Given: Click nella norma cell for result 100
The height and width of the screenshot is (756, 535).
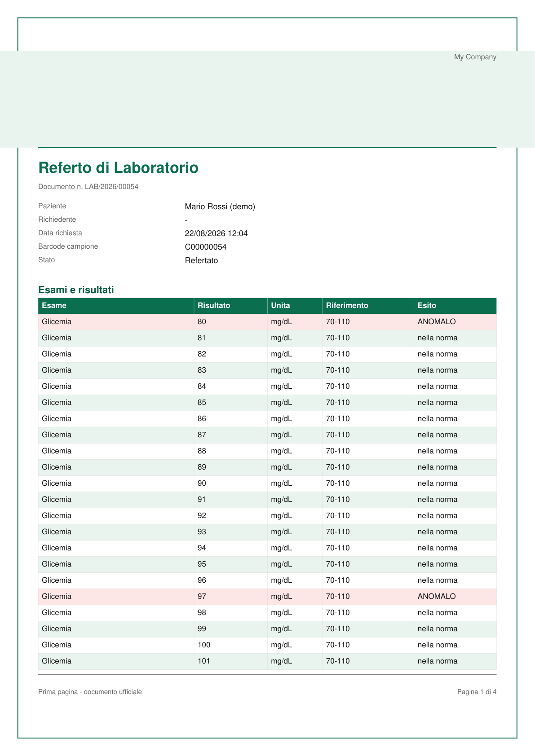Looking at the screenshot, I should 455,645.
